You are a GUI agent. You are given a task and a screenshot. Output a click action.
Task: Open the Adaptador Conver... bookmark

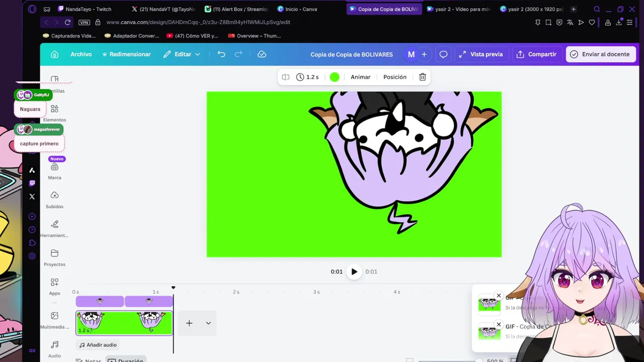[131, 36]
